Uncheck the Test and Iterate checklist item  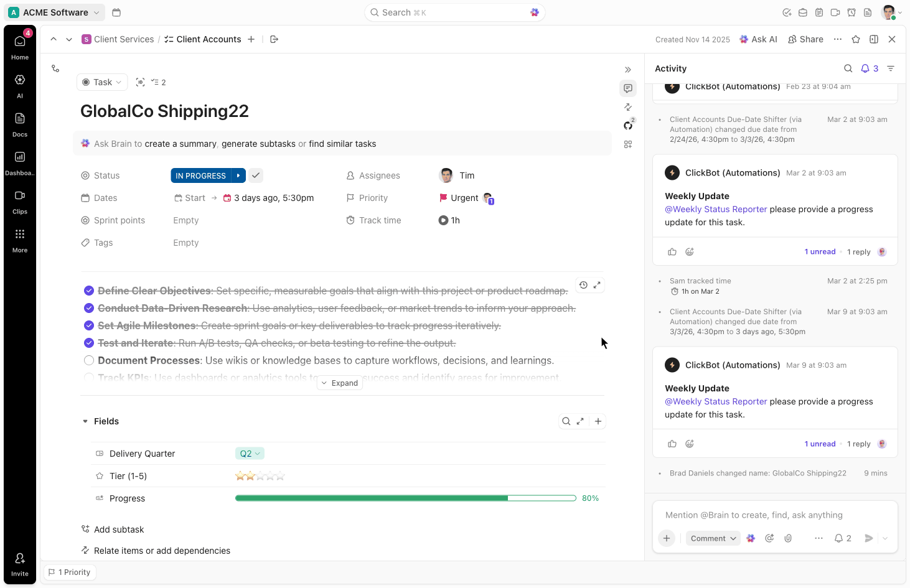point(89,343)
